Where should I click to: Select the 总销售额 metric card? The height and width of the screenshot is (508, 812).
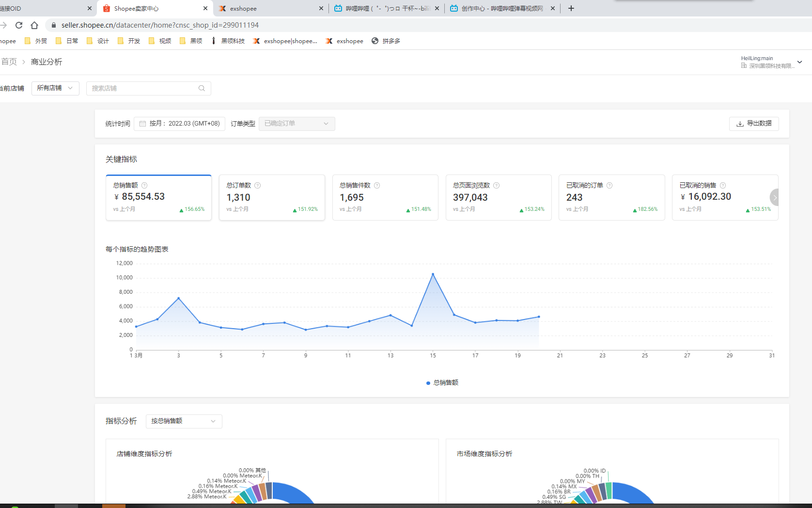[158, 197]
